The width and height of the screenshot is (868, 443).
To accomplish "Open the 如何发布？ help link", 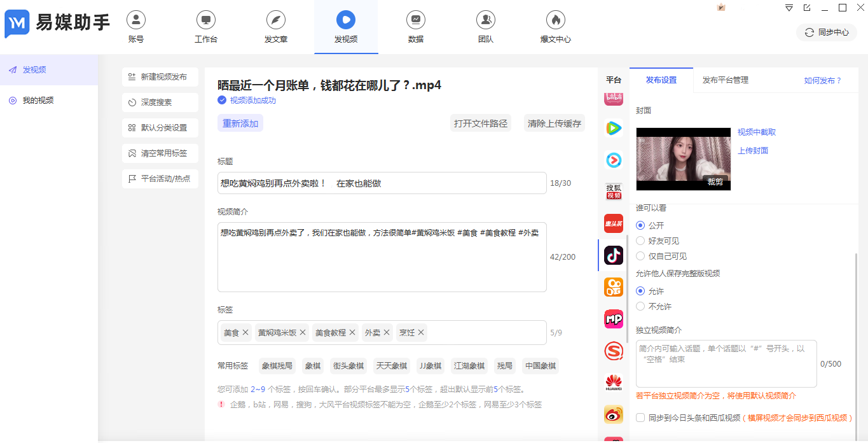I will tap(822, 81).
